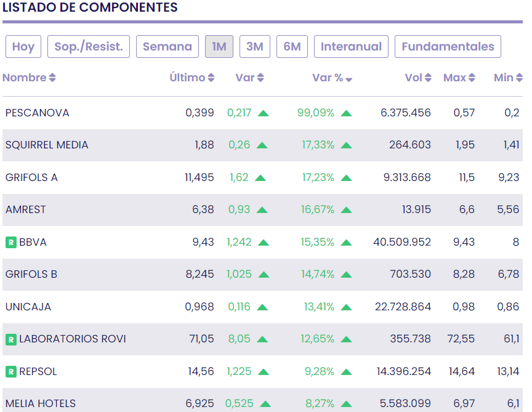Click the green up arrow in Pescanova's Var % cell
This screenshot has width=532, height=412.
346,113
